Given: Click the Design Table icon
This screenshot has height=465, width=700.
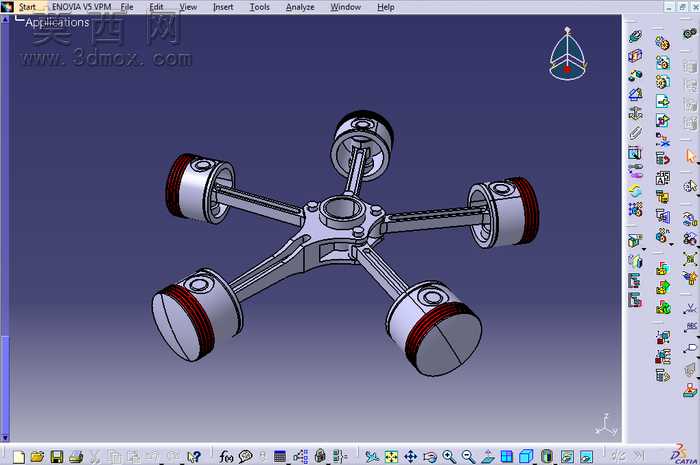Looking at the screenshot, I should click(280, 456).
